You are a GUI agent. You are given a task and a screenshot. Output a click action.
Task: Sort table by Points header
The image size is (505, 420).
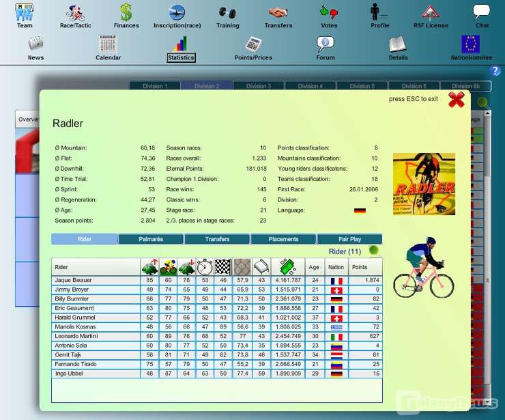click(366, 267)
